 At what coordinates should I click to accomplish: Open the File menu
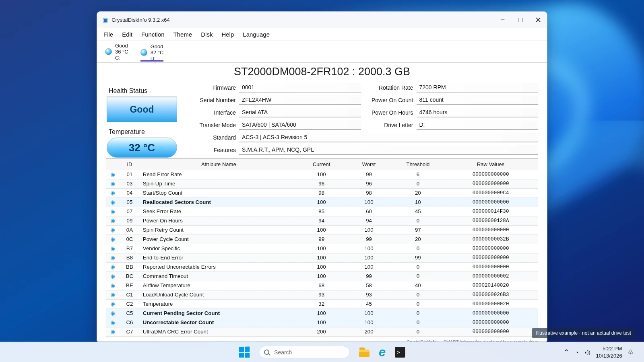[108, 35]
